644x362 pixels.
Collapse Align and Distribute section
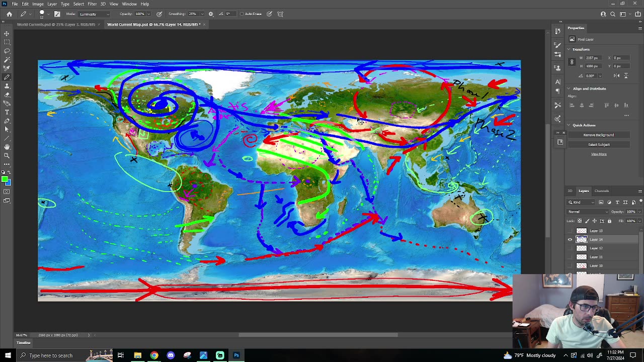[569, 88]
